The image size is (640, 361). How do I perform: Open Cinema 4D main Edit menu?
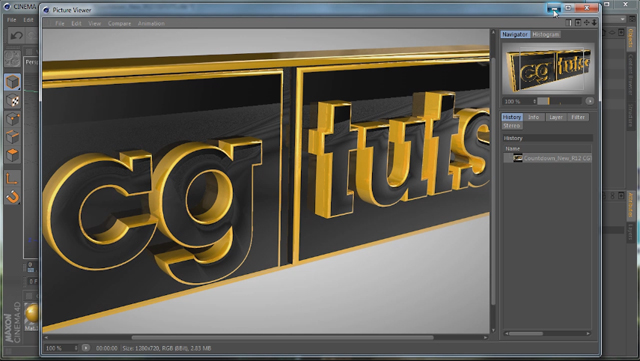(28, 20)
